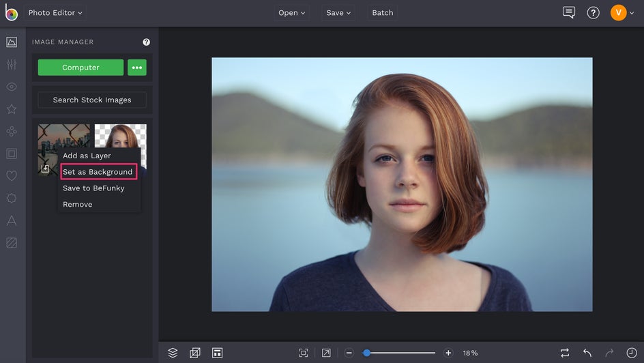Click the Search Stock Images button

tap(92, 100)
